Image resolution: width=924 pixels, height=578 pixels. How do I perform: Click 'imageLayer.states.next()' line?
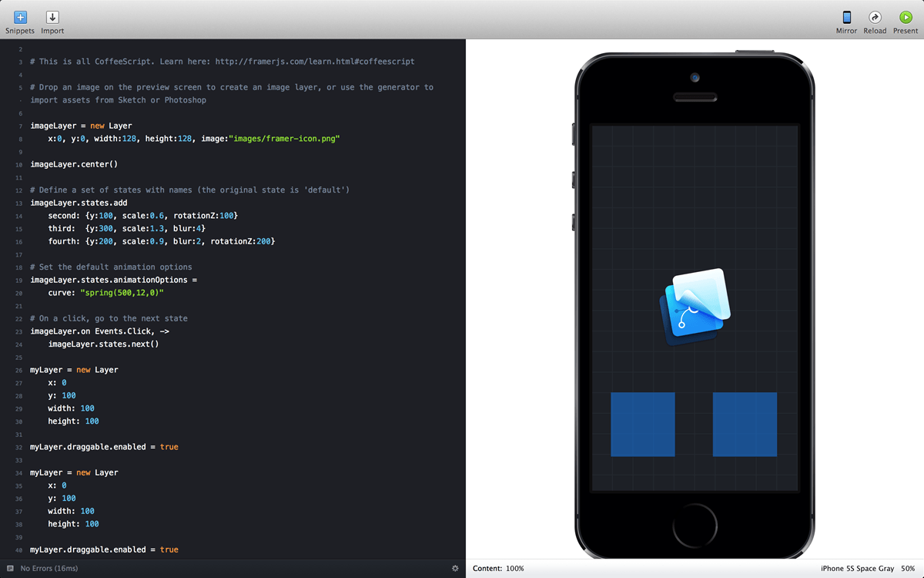[x=103, y=344]
